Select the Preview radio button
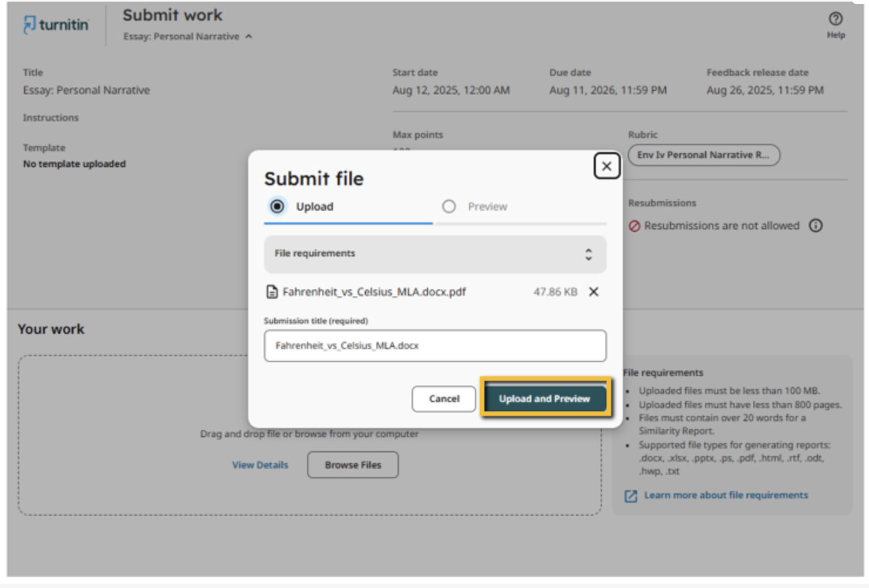This screenshot has width=869, height=588. point(449,207)
